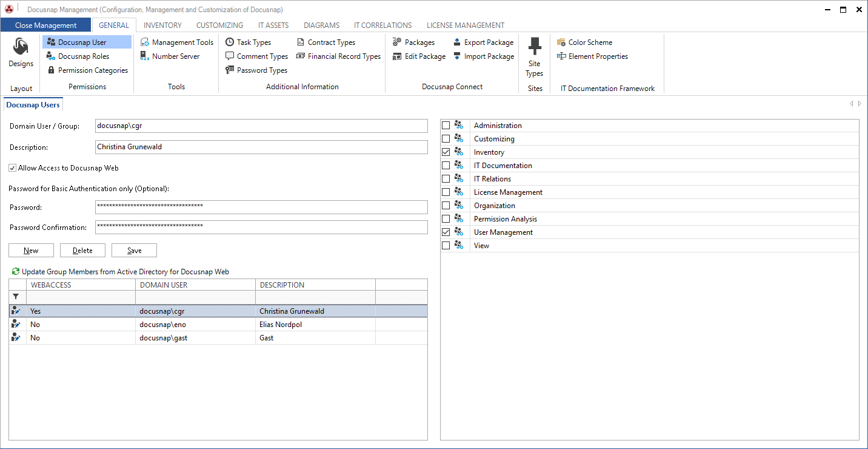Check the Organization role checkbox
This screenshot has height=449, width=868.
446,206
